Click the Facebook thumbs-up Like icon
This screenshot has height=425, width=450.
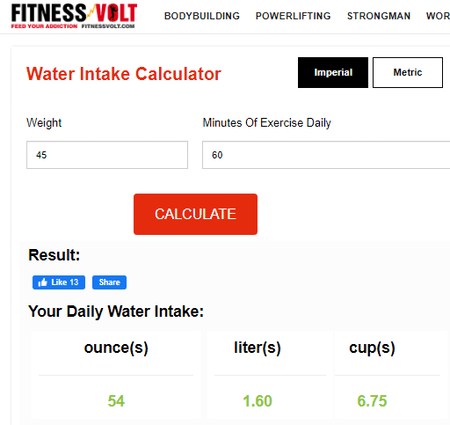coord(42,283)
